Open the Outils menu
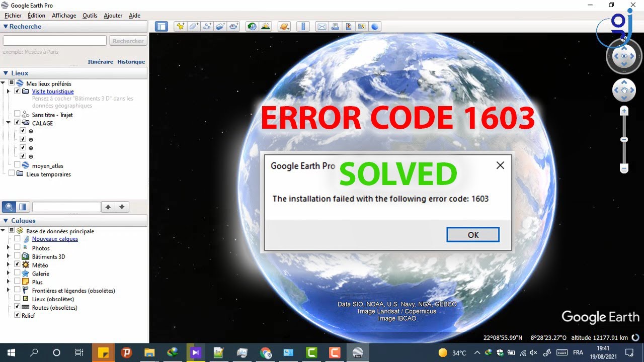The image size is (644, 362). pyautogui.click(x=90, y=16)
